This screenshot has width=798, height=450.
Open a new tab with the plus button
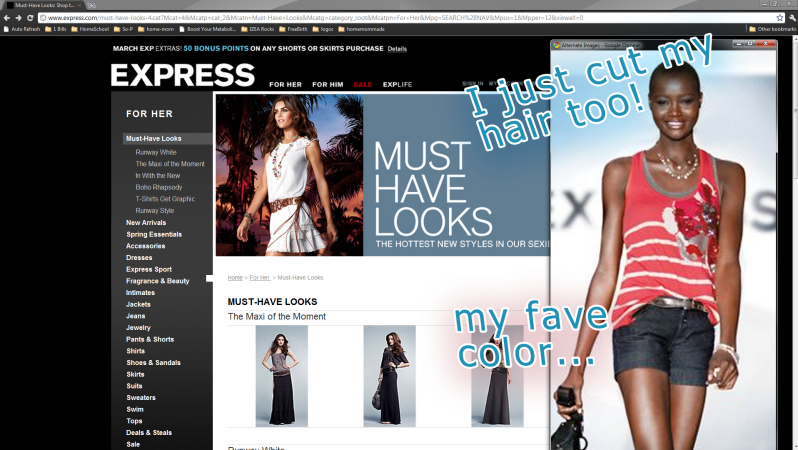coord(92,5)
